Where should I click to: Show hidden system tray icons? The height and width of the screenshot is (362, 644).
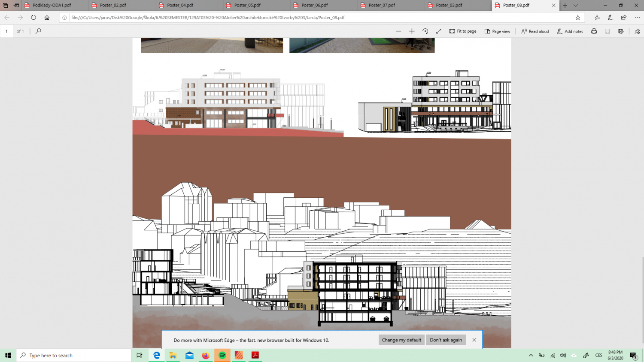[531, 355]
